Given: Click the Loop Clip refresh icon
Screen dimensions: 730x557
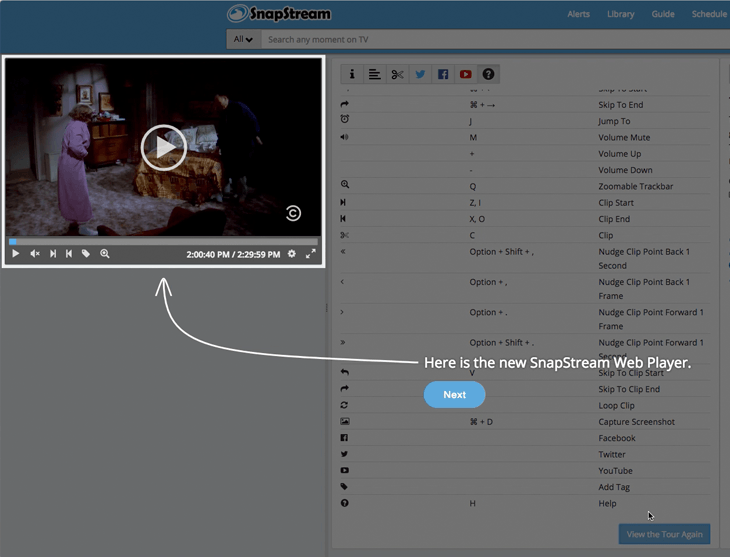Looking at the screenshot, I should click(x=344, y=405).
